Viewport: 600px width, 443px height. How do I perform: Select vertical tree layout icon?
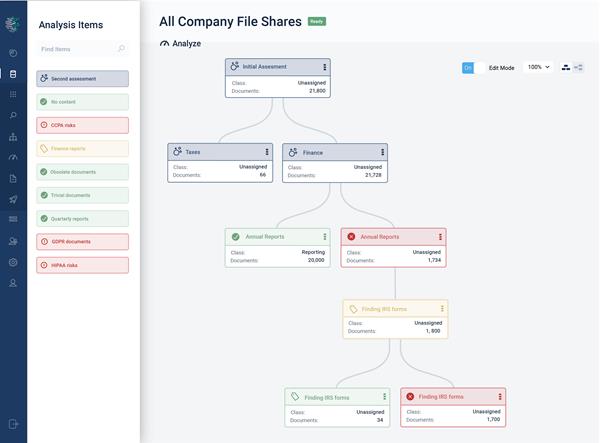(566, 68)
